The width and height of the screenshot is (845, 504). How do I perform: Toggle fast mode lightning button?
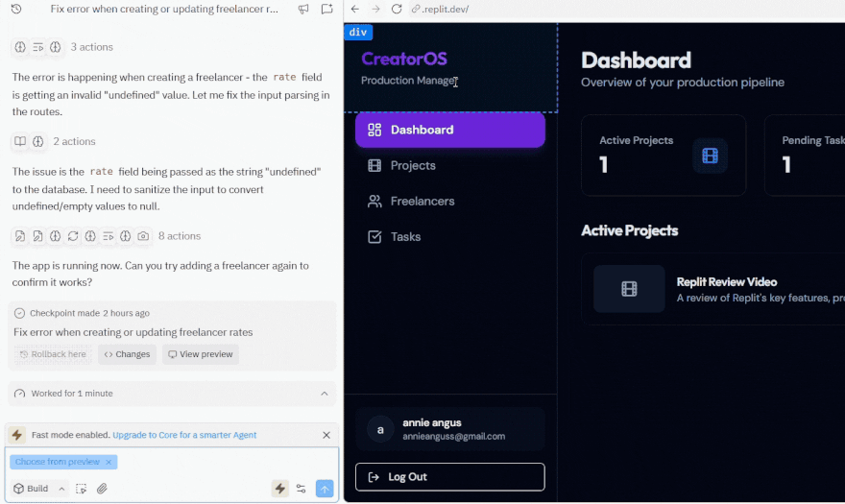[279, 489]
